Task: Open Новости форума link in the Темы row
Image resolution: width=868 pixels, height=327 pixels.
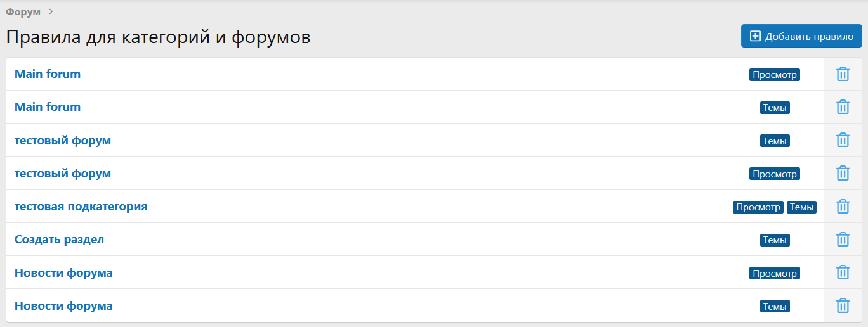Action: pyautogui.click(x=63, y=305)
